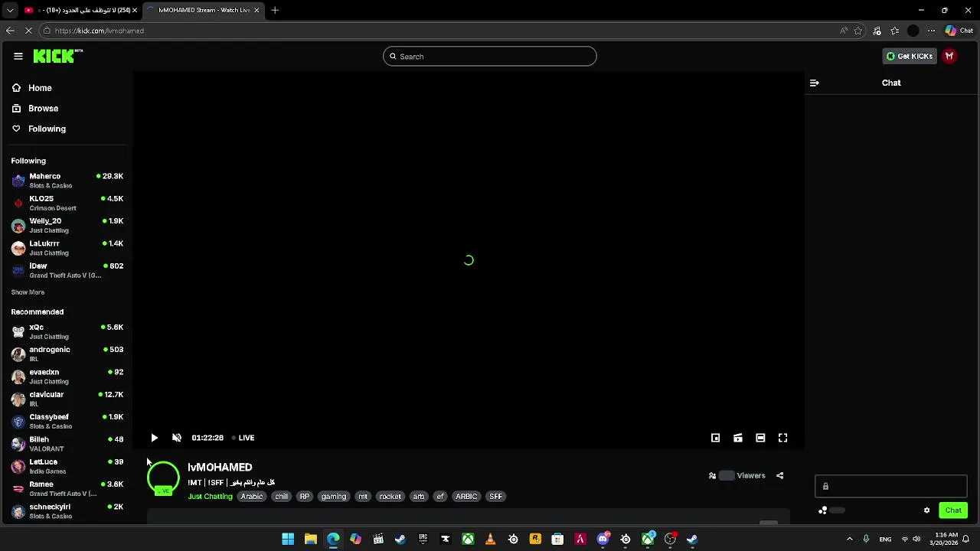Enter fullscreen in the video player
This screenshot has height=551, width=980.
coord(782,438)
